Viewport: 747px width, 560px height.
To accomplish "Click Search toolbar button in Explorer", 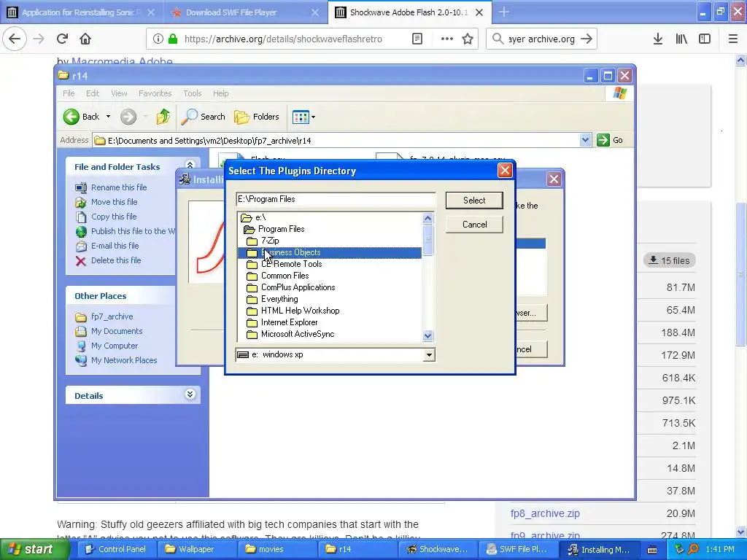I will click(x=204, y=117).
